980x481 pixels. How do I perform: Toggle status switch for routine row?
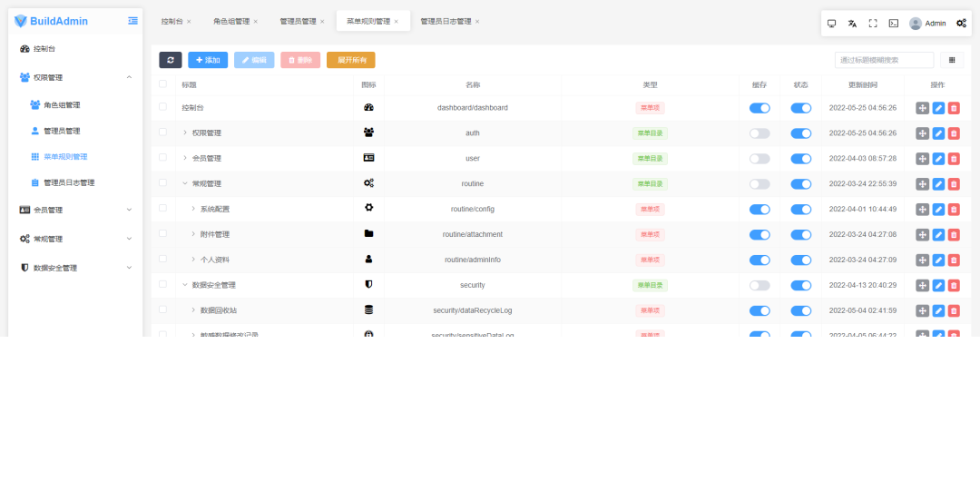pyautogui.click(x=801, y=184)
